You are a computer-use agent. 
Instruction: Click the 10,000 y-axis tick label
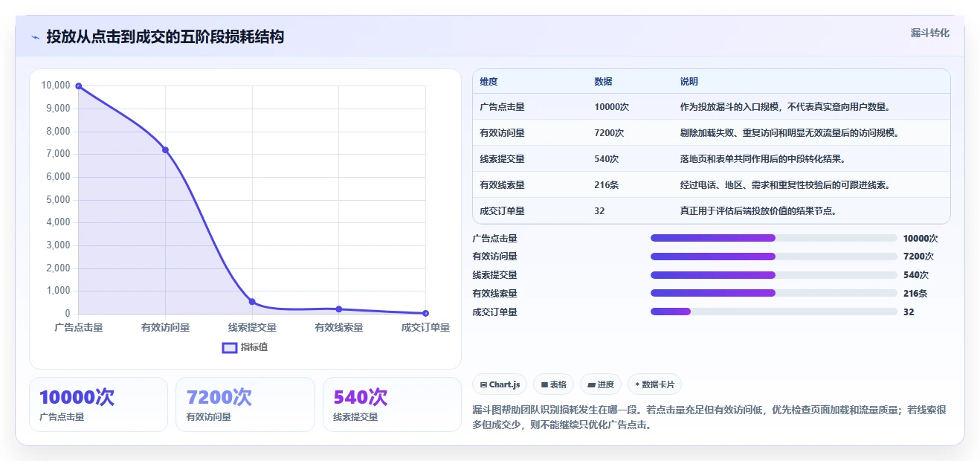click(x=56, y=86)
